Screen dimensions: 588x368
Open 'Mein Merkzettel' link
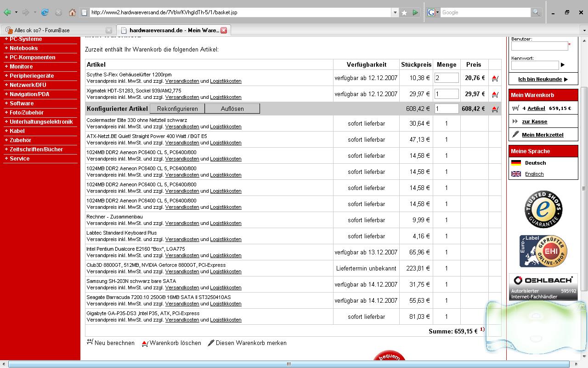(x=543, y=135)
